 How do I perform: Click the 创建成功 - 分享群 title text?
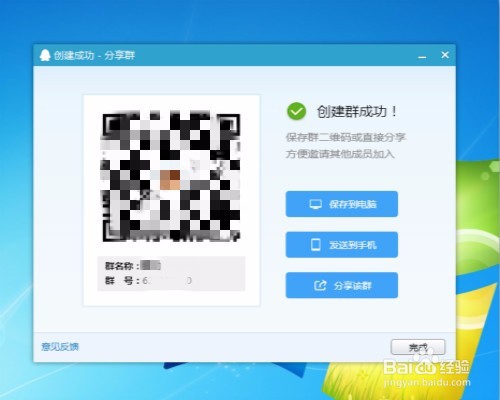coord(94,55)
